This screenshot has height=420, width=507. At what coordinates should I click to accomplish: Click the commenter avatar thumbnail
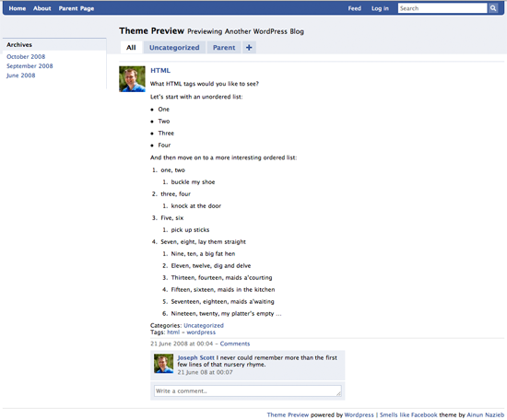(x=163, y=364)
